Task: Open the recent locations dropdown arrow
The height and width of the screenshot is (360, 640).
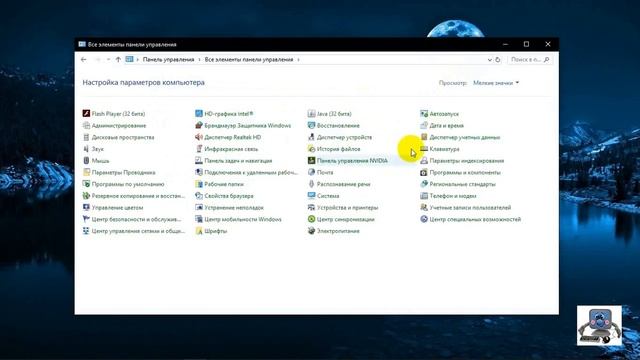Action: point(108,60)
